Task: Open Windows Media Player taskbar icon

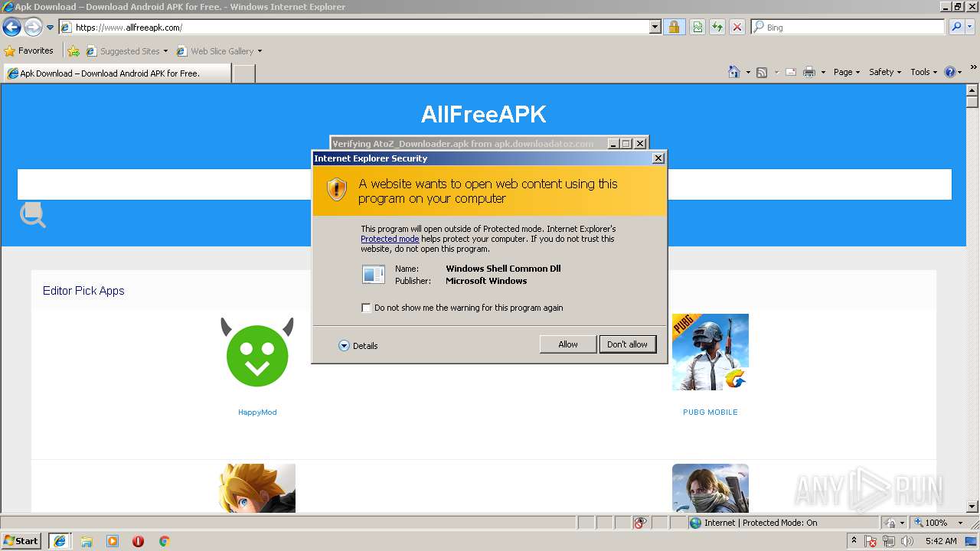Action: point(113,541)
